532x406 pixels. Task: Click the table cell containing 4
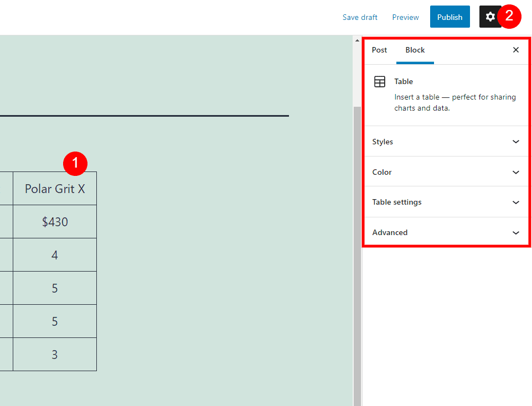coord(54,254)
